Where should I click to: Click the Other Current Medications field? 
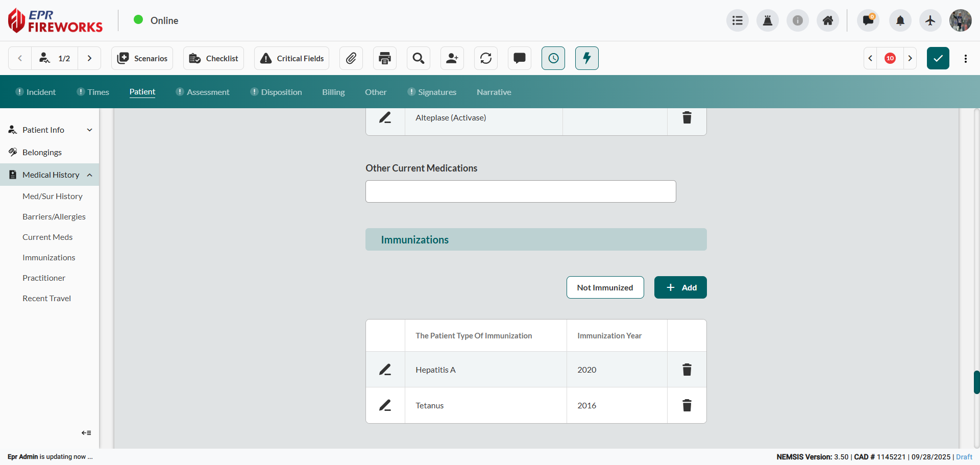(x=521, y=191)
